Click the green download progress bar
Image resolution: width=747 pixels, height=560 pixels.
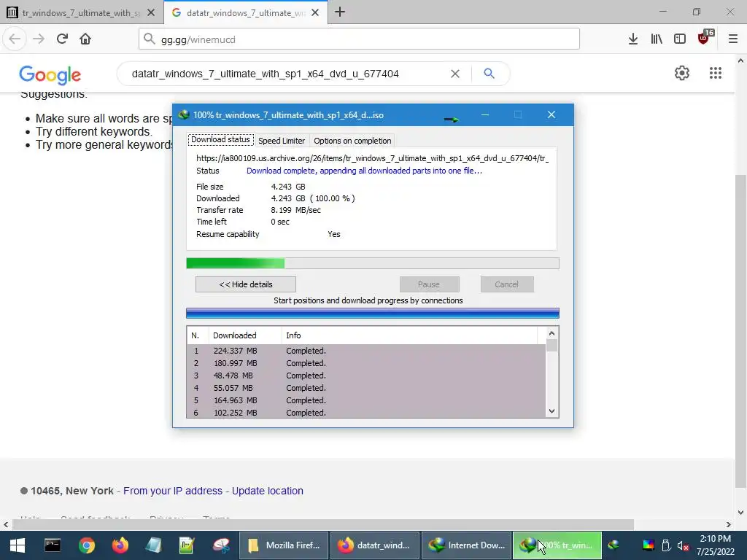pos(373,263)
